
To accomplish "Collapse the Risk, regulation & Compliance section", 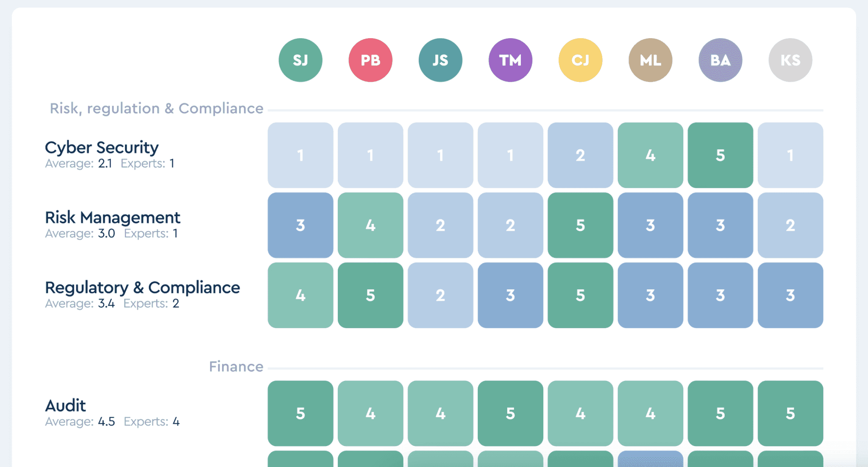I will tap(156, 109).
